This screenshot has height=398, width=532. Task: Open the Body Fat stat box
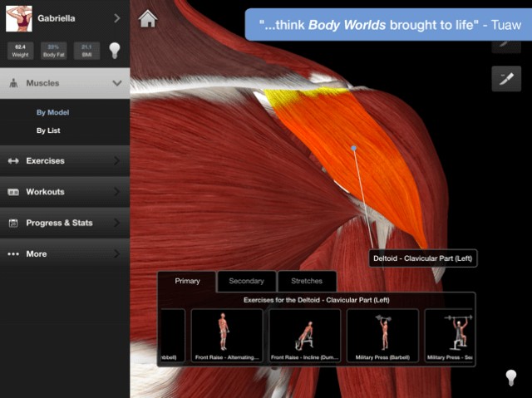[x=52, y=51]
